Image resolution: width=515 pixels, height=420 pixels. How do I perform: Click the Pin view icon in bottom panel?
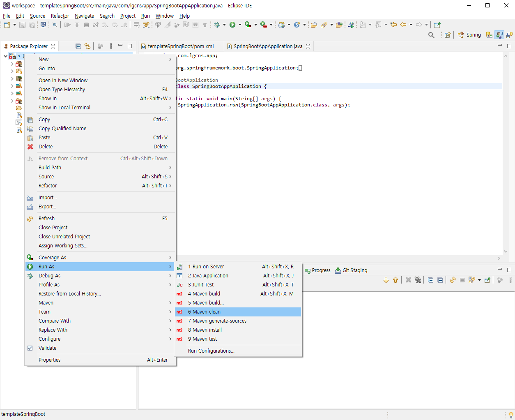coord(487,280)
